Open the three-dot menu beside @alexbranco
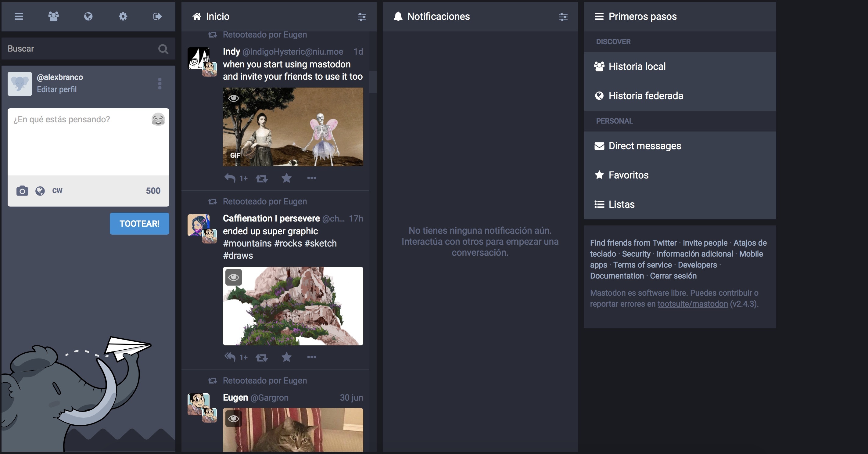 (160, 84)
